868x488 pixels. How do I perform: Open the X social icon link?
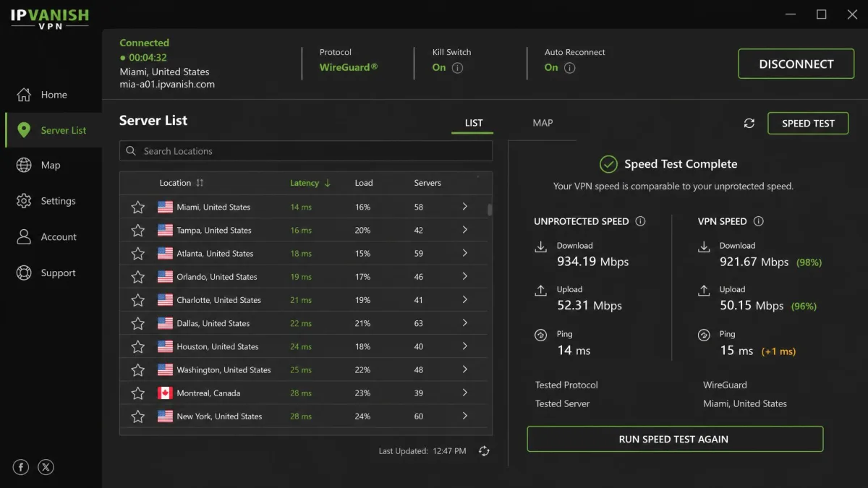point(46,467)
